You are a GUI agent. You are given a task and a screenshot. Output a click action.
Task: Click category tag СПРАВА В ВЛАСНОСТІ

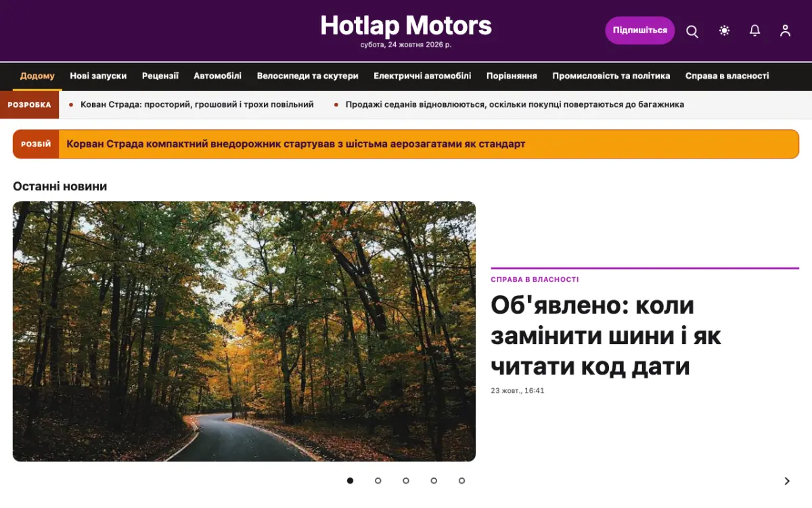[535, 279]
